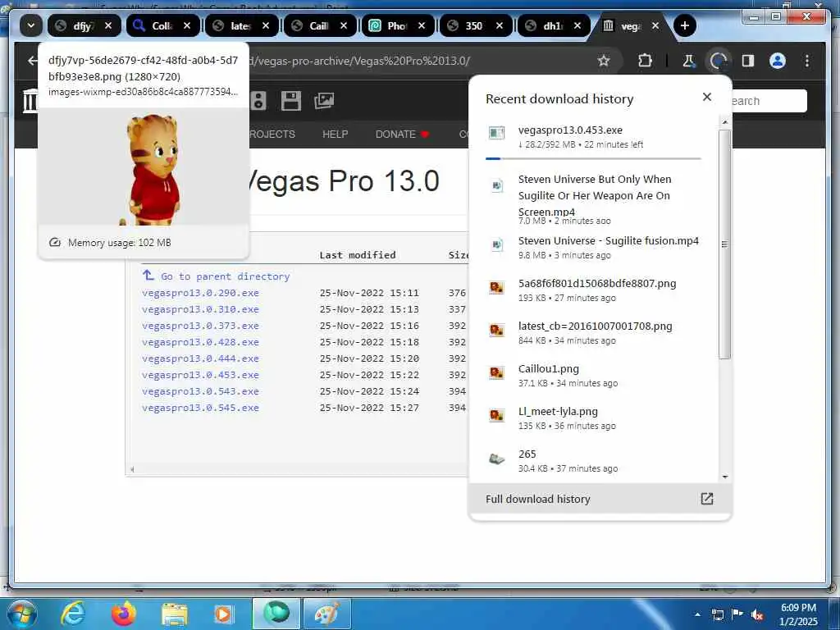
Task: Open a new browser tab
Action: pos(685,25)
